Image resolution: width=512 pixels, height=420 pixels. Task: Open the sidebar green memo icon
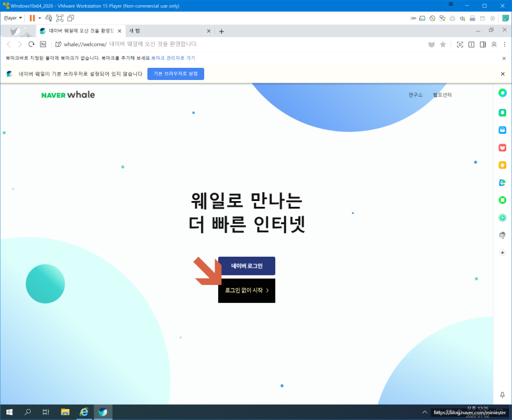(502, 200)
